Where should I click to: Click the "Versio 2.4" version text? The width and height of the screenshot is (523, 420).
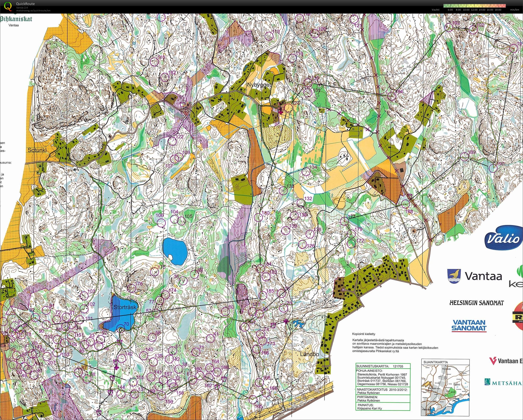(22, 8)
